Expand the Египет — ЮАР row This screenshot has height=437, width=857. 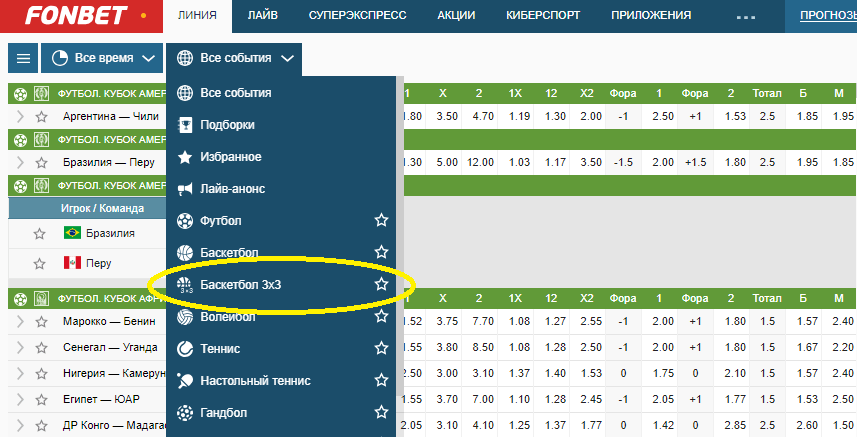[x=20, y=399]
